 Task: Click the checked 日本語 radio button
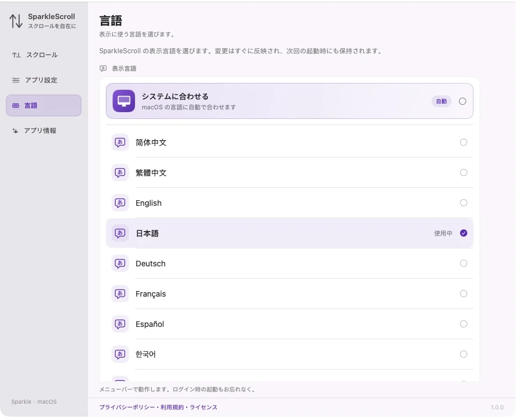click(x=463, y=233)
